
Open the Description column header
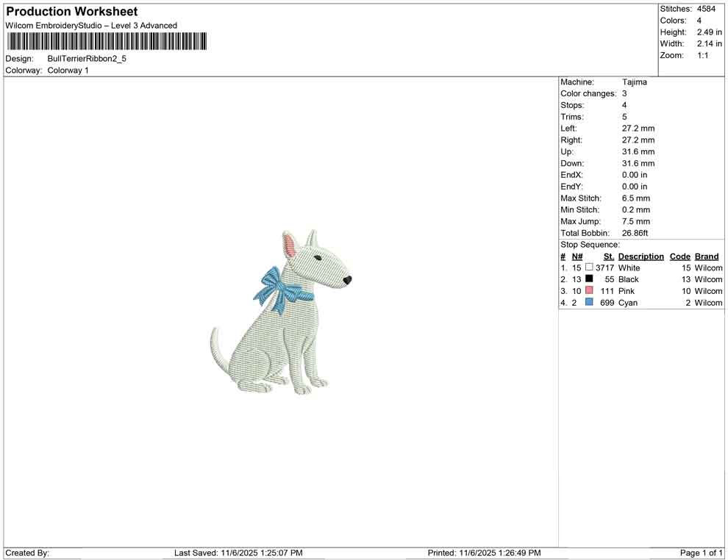pos(640,256)
